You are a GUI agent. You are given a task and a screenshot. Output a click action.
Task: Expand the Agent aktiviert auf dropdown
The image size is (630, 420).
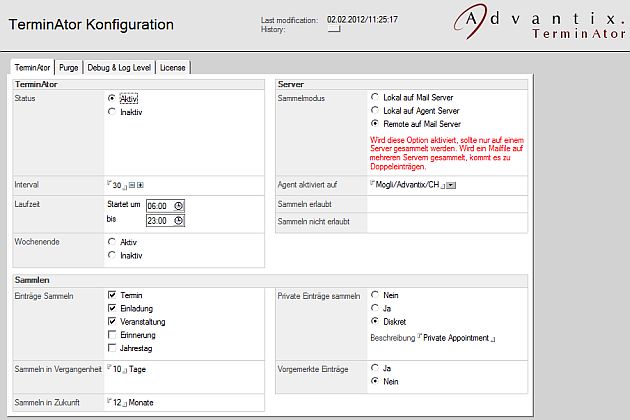point(452,185)
